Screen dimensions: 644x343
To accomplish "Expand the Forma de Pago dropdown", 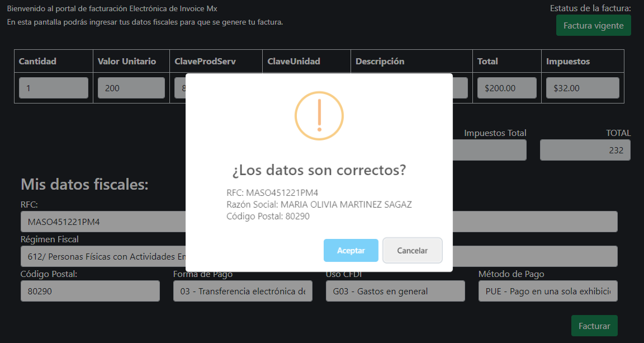I will click(x=242, y=291).
